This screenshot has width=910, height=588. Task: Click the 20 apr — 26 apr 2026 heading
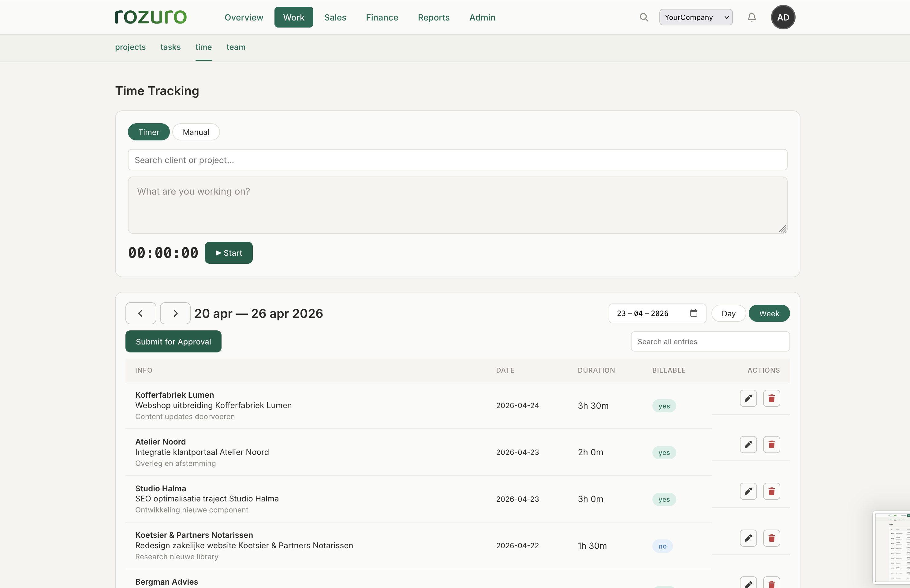259,314
